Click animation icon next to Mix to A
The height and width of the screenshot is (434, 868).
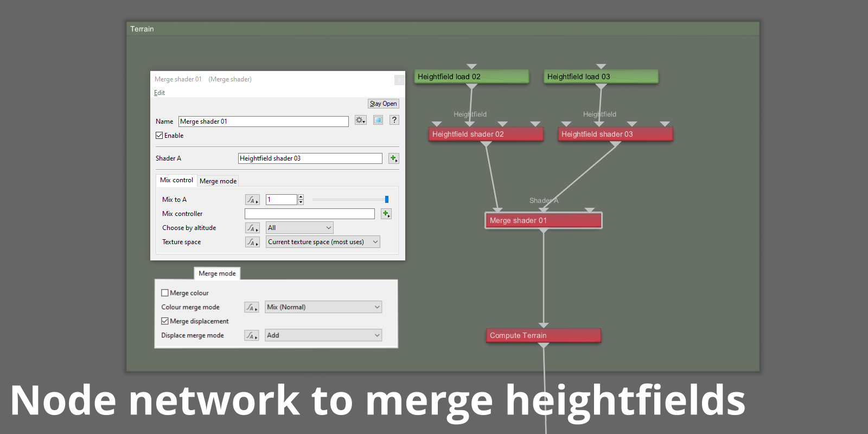click(x=252, y=200)
